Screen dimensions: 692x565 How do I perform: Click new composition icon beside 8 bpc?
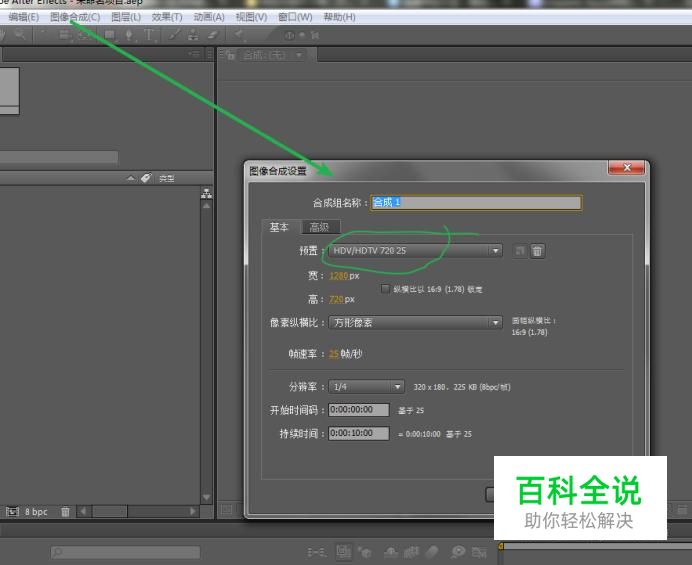(x=12, y=512)
